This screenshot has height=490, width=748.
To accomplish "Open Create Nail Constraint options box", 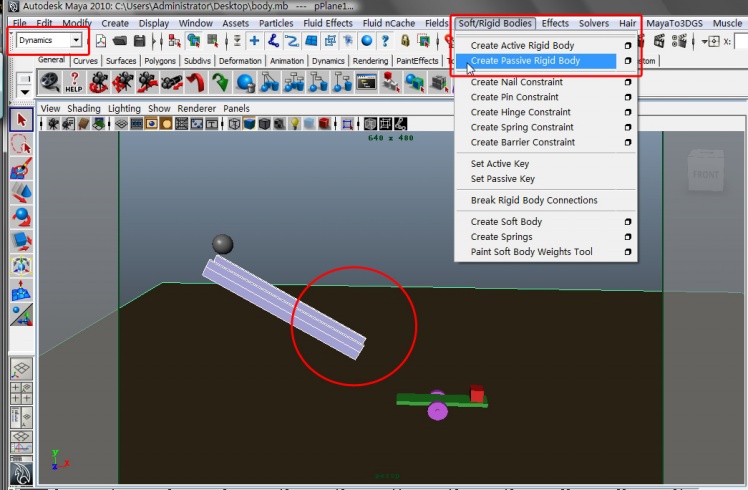I will 628,82.
